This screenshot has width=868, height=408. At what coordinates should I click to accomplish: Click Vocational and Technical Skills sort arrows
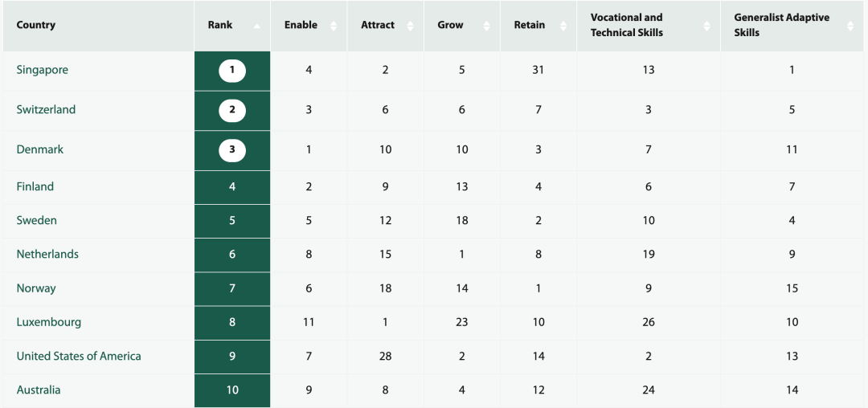pyautogui.click(x=707, y=26)
